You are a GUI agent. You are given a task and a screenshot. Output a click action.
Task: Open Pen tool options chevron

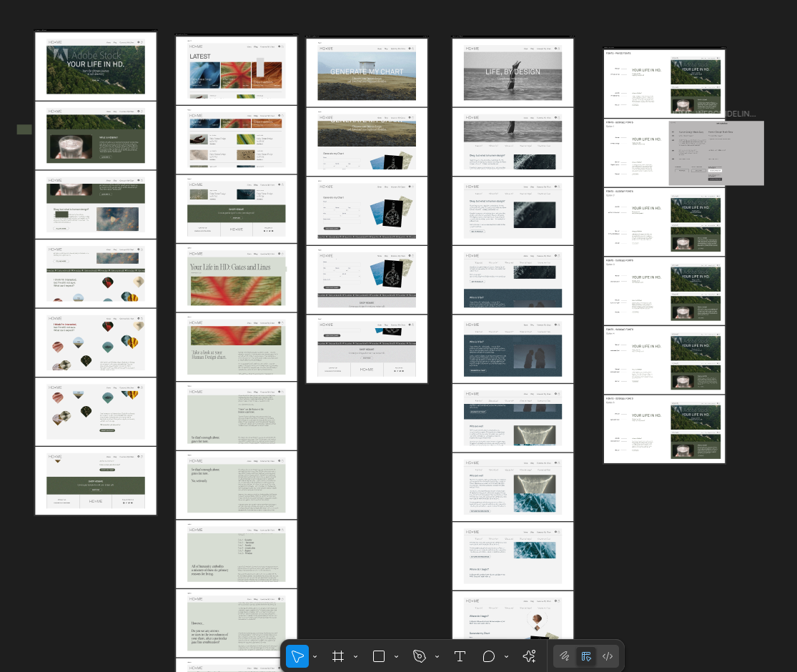tap(437, 656)
